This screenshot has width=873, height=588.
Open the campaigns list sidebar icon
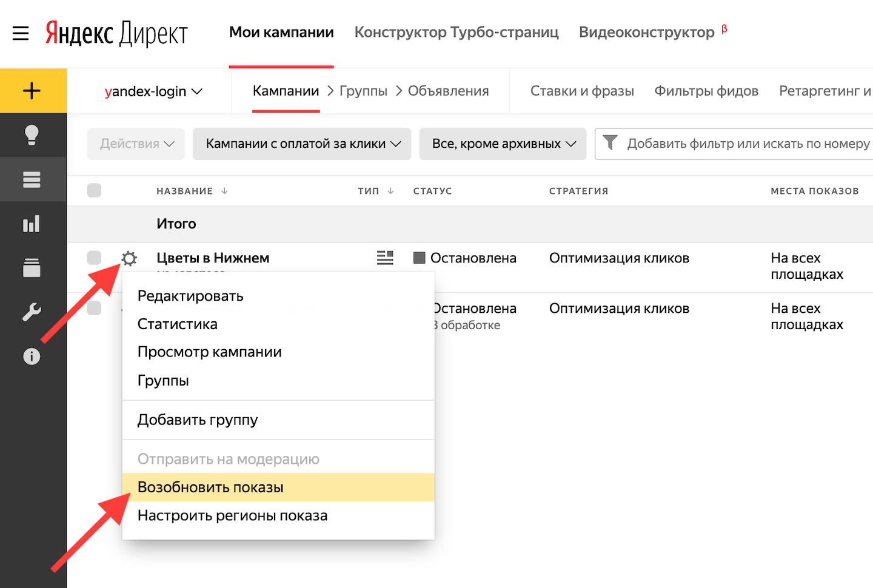pos(32,179)
